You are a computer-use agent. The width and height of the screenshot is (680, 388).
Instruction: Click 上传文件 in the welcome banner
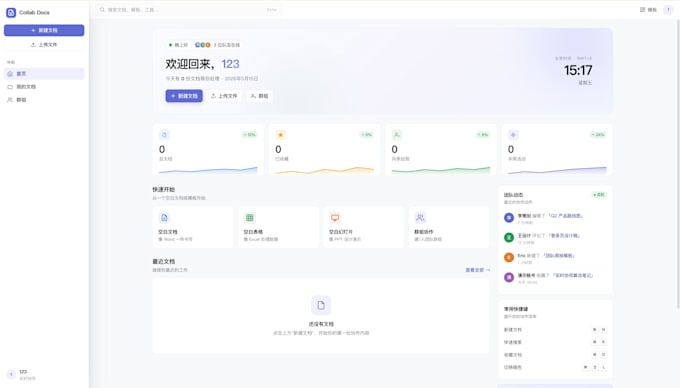tap(224, 96)
